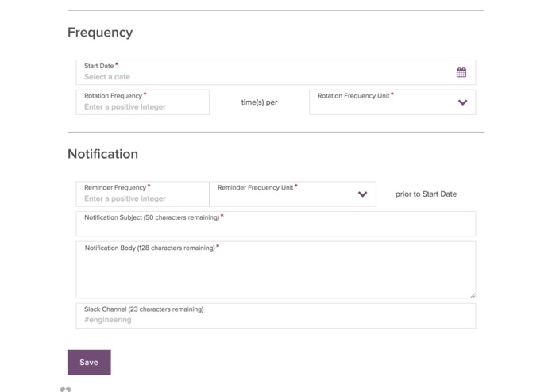Image resolution: width=552 pixels, height=392 pixels.
Task: Focus the Rotation Frequency integer field
Action: (x=143, y=102)
